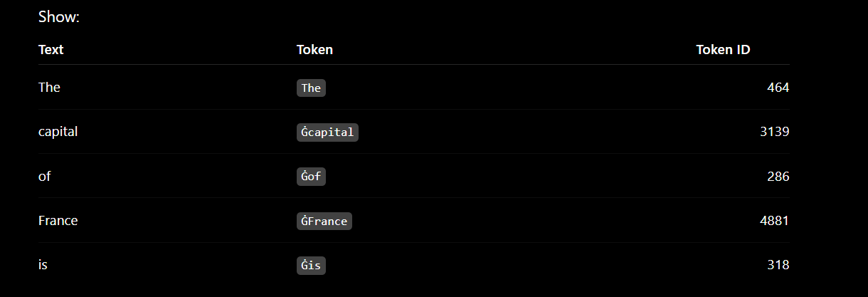Select the "The" token chip
Screen dimensions: 868x297
311,88
